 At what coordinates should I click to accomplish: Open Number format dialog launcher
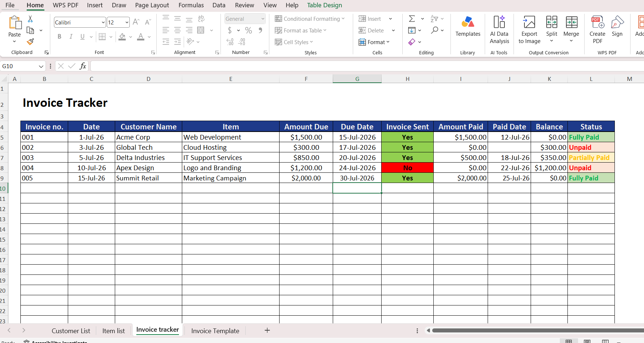coord(266,52)
